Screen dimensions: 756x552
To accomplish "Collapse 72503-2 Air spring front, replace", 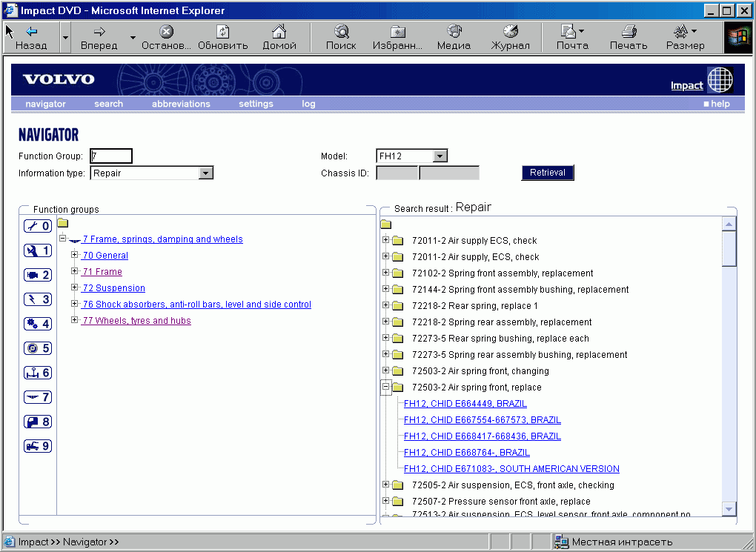I will tap(385, 387).
